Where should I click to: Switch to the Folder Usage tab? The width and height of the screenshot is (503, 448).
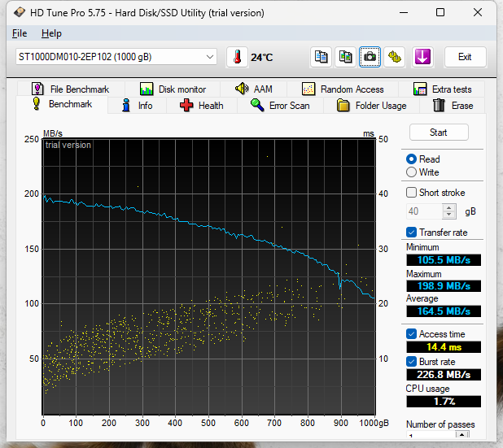tap(371, 106)
